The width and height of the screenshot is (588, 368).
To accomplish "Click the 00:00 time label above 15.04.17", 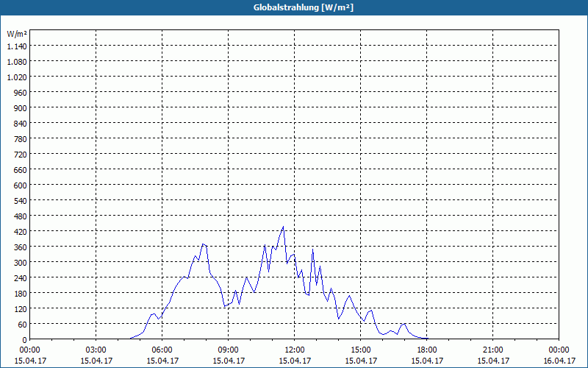I will (x=29, y=350).
